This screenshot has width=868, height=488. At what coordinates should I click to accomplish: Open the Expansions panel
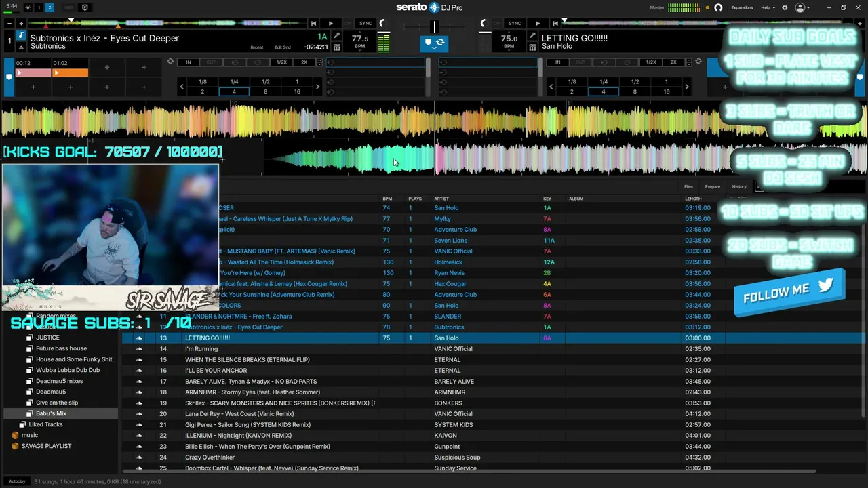[x=742, y=7]
